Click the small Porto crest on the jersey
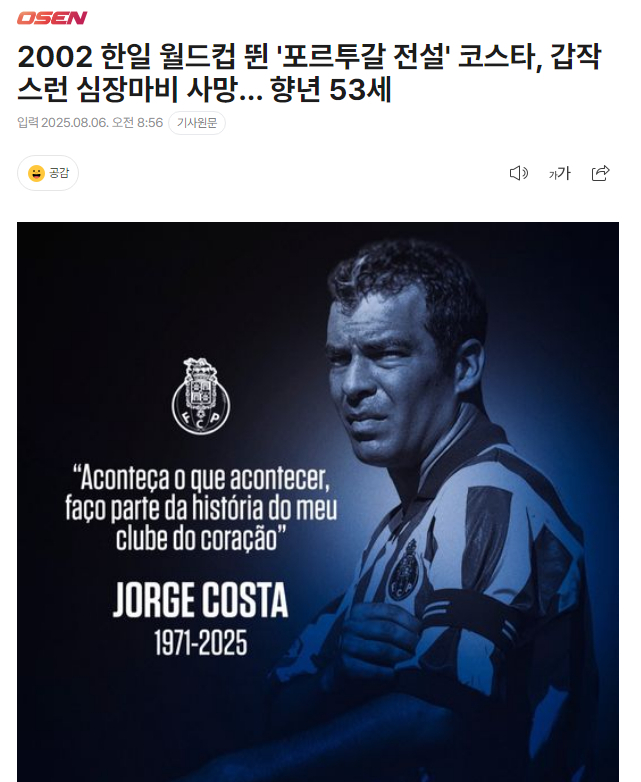Image resolution: width=641 pixels, height=782 pixels. (x=406, y=570)
